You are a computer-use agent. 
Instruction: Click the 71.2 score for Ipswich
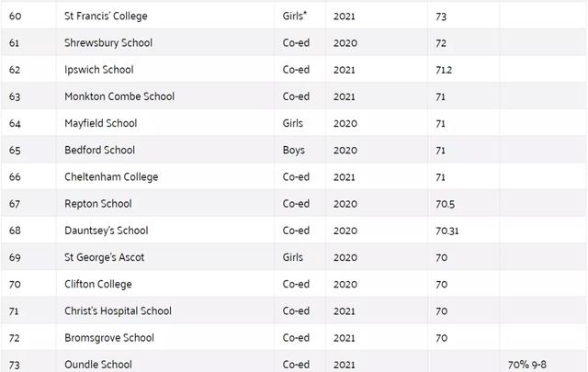444,70
